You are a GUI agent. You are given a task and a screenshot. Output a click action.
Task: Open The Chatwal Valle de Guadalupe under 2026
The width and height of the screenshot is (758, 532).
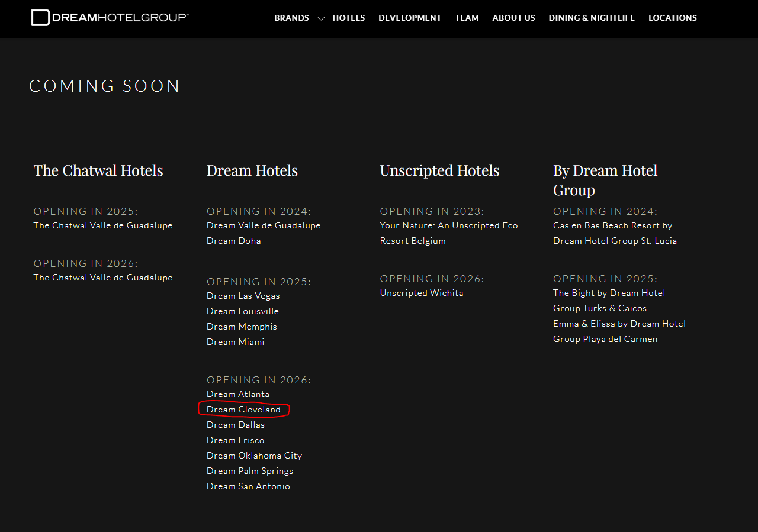click(103, 278)
